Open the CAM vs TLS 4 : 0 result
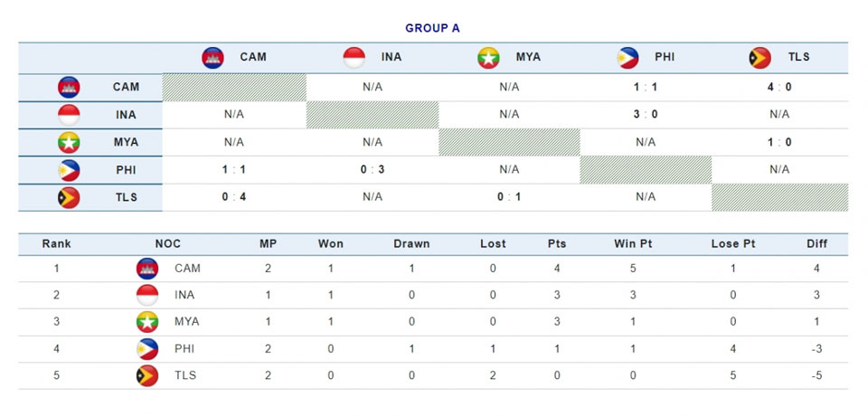The width and height of the screenshot is (868, 416). click(778, 88)
